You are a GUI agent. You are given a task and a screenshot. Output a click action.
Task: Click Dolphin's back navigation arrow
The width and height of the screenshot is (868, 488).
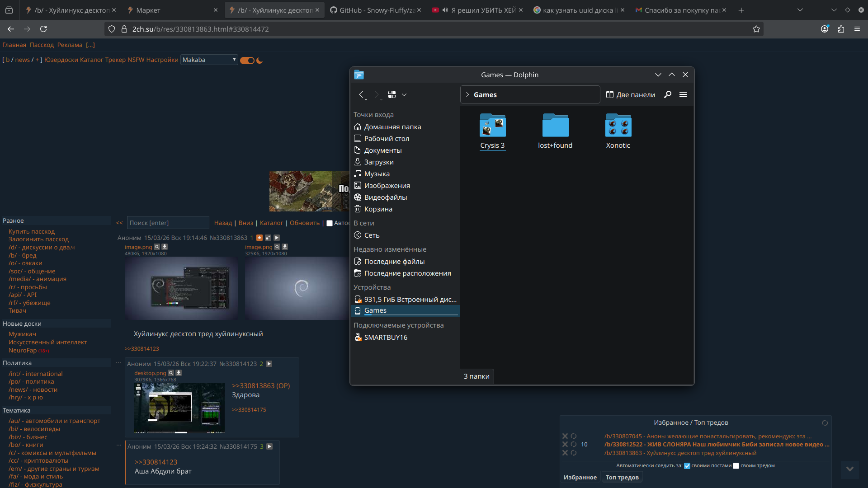(361, 94)
